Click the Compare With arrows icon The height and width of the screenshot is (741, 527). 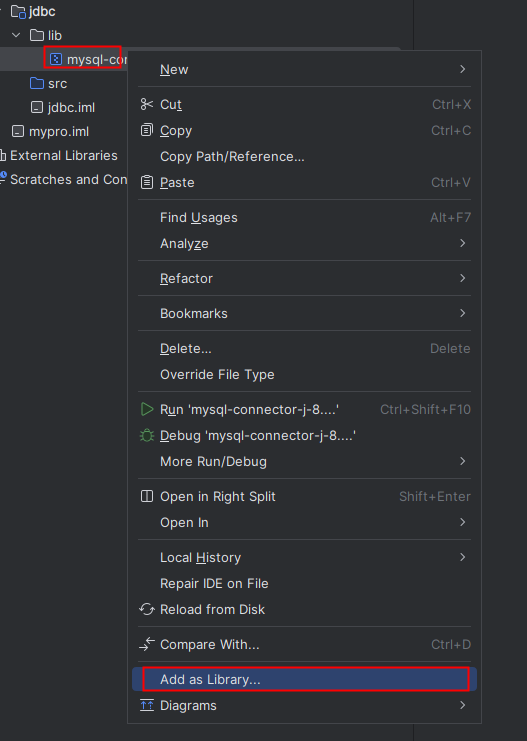[x=147, y=644]
